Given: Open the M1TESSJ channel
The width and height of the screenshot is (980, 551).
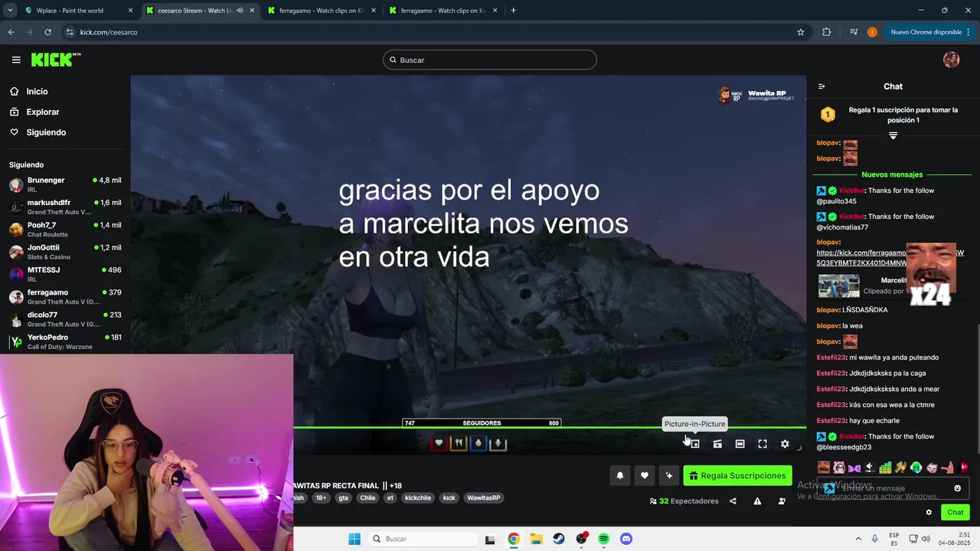Looking at the screenshot, I should tap(65, 274).
